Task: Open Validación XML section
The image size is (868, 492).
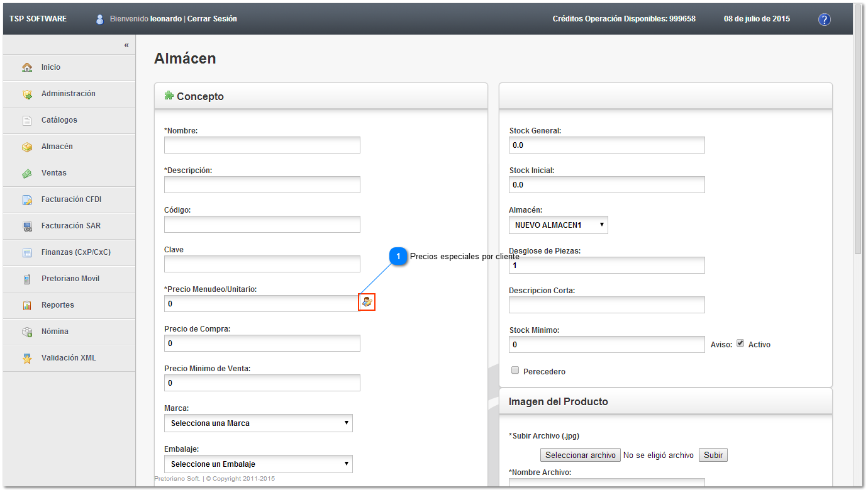Action: 69,358
